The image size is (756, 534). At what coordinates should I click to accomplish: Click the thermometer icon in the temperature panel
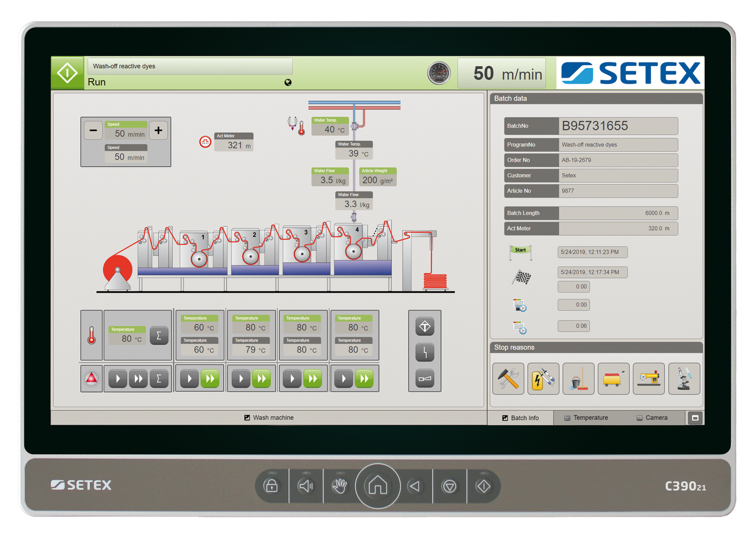91,336
